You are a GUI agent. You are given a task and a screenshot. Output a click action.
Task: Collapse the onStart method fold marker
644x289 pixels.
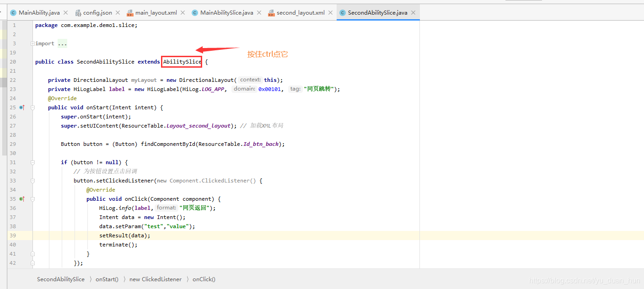[32, 107]
